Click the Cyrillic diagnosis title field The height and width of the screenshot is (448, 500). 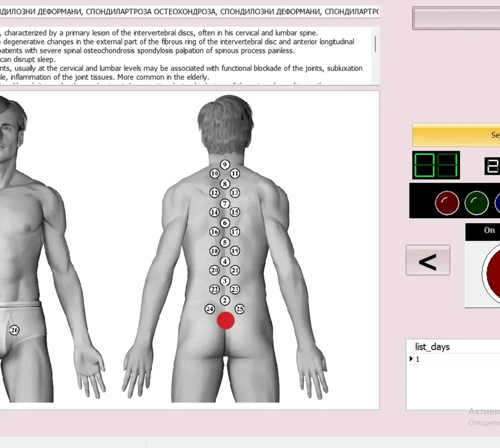tap(189, 12)
